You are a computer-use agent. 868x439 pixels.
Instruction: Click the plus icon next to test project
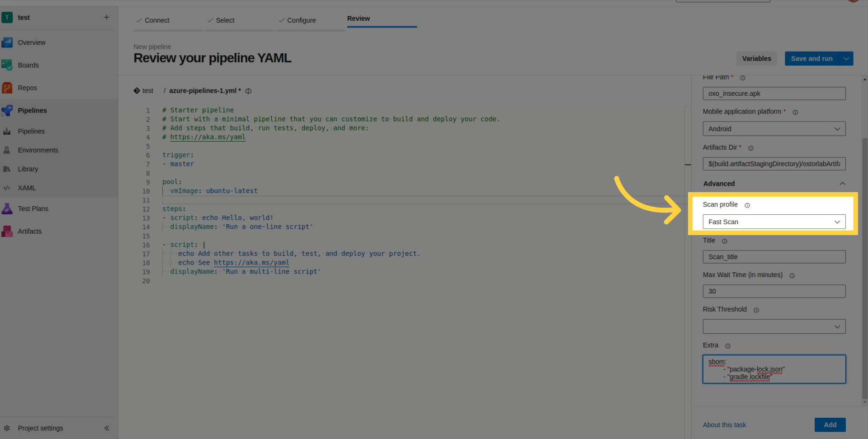[107, 17]
